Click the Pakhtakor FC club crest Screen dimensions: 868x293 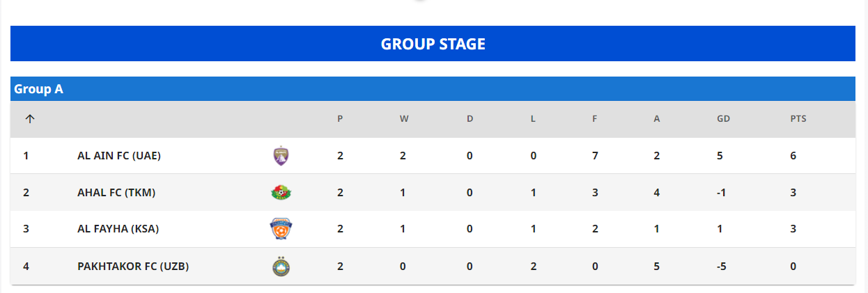[281, 267]
